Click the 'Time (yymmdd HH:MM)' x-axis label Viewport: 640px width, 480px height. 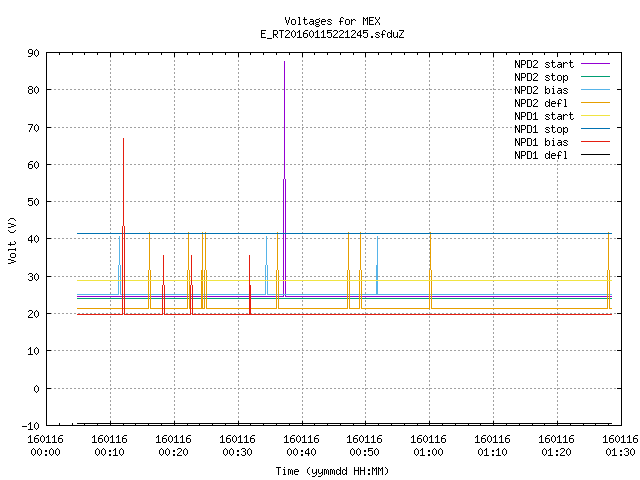pyautogui.click(x=332, y=471)
